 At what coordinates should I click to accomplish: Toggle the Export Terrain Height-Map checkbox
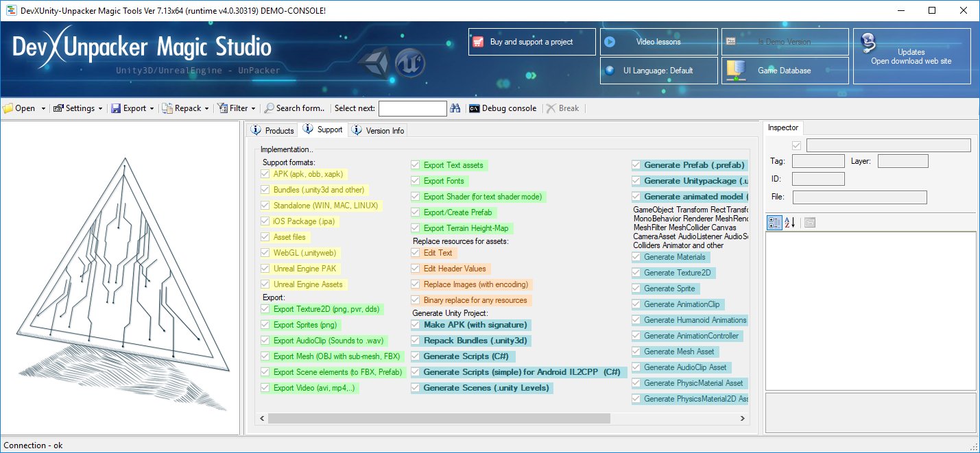click(416, 228)
